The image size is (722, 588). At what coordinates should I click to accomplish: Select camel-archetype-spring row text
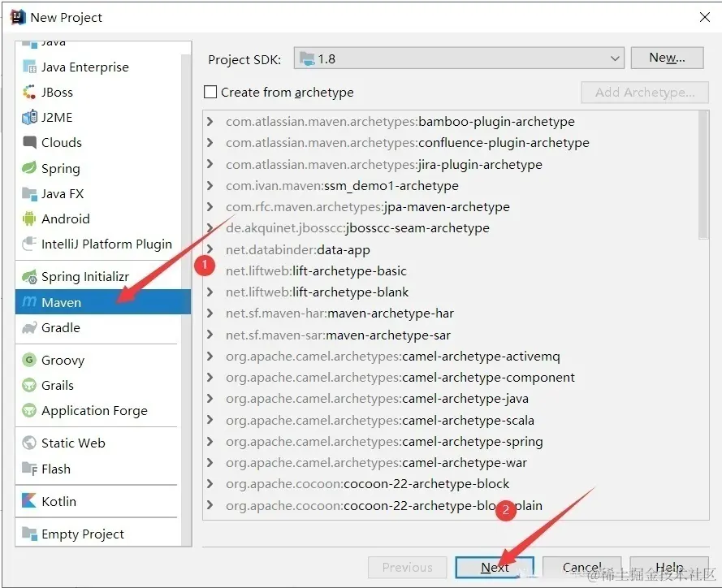(x=384, y=442)
